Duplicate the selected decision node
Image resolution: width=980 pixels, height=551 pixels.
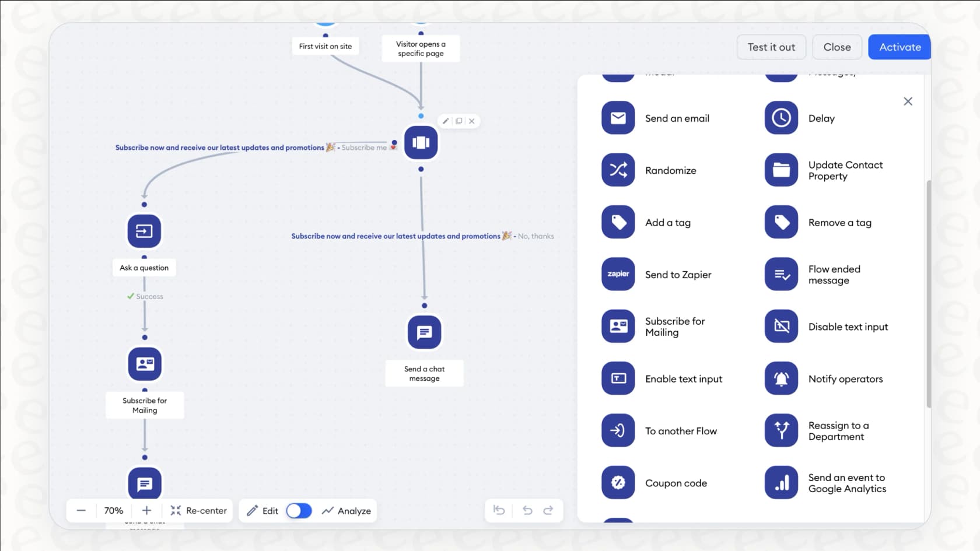click(x=459, y=121)
